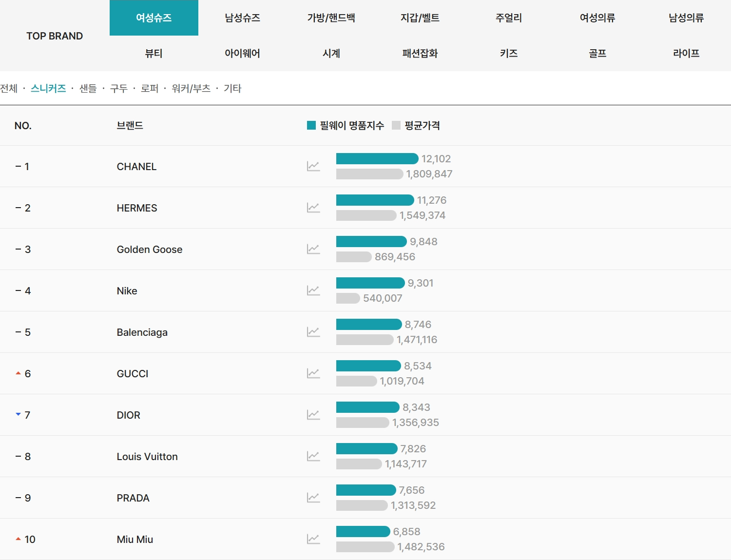The width and height of the screenshot is (731, 560).
Task: Open the 아이웨어 category tab
Action: (243, 53)
